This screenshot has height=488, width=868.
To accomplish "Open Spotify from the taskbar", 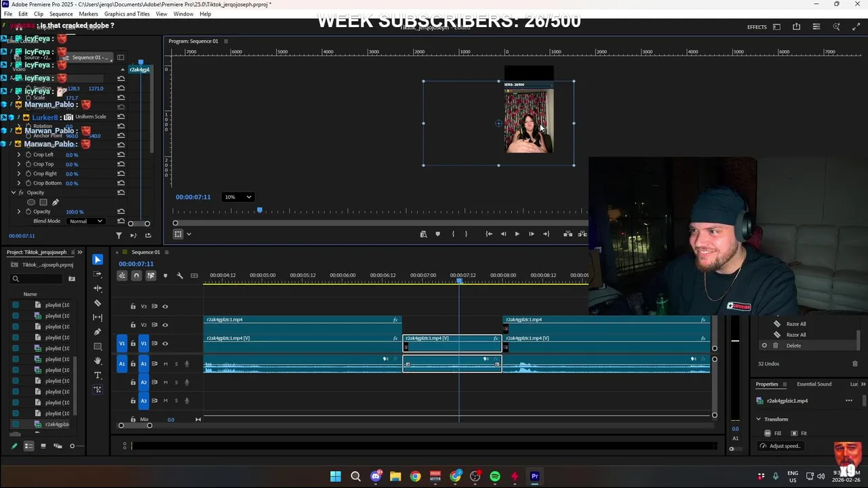I will coord(495,476).
